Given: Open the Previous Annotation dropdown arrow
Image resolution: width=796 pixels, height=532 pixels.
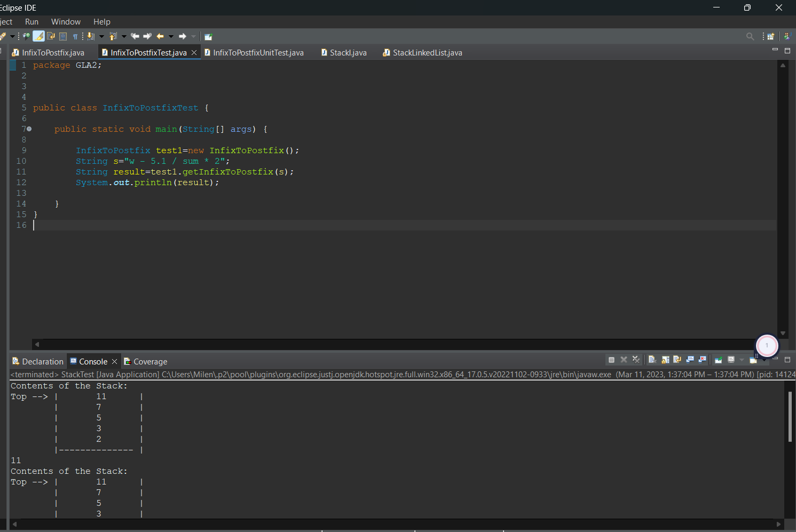Looking at the screenshot, I should click(124, 36).
